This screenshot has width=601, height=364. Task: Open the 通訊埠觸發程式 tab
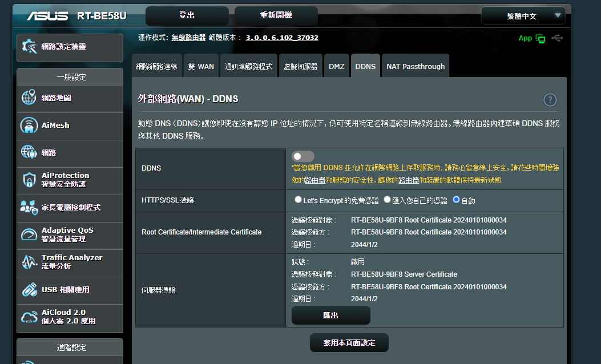coord(249,66)
